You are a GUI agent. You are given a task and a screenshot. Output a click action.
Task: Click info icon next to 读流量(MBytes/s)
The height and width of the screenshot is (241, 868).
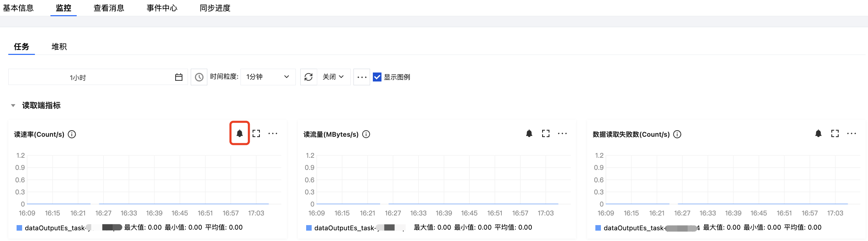(x=366, y=134)
